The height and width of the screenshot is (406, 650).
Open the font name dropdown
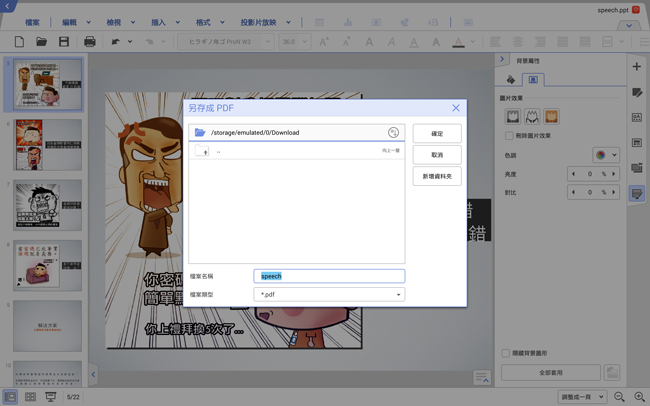coord(226,41)
